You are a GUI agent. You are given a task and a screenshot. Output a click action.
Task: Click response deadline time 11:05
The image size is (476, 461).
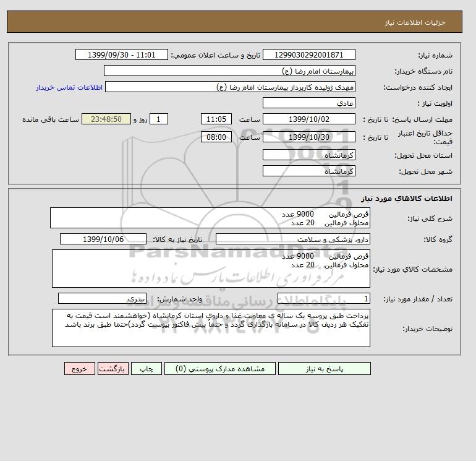[x=216, y=119]
